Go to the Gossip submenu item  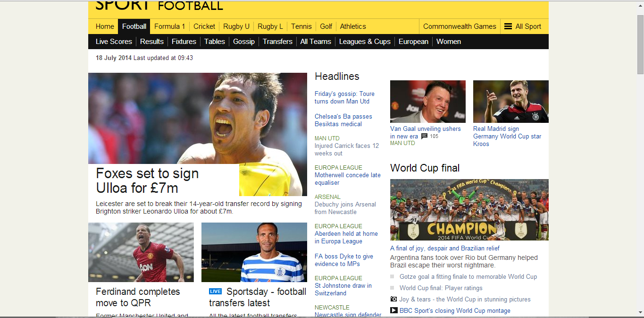pyautogui.click(x=244, y=42)
